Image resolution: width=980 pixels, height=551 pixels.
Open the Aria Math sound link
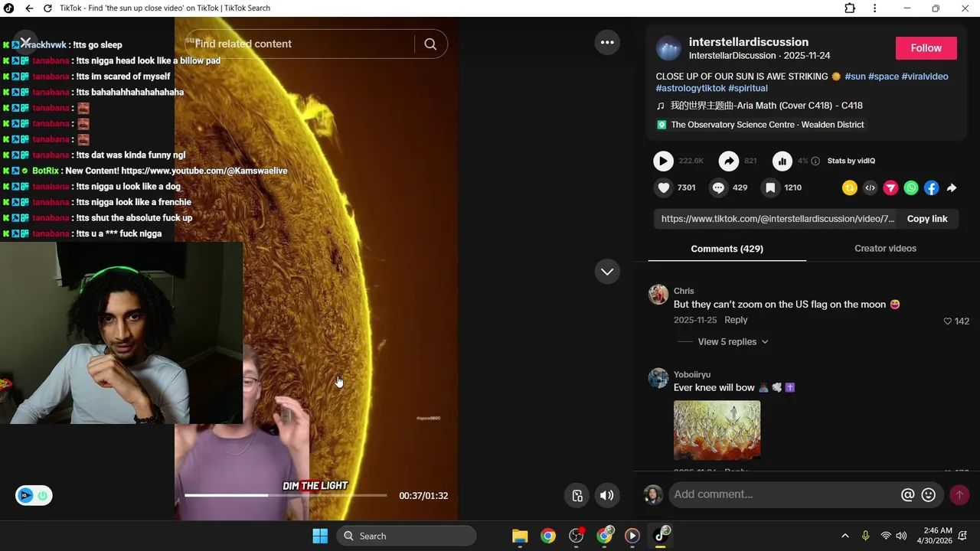(x=766, y=106)
